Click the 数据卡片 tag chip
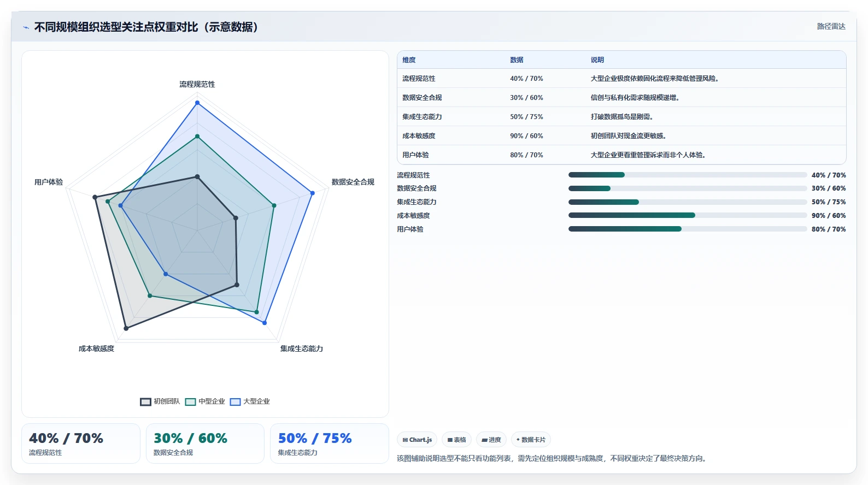The height and width of the screenshot is (485, 868). (x=531, y=440)
